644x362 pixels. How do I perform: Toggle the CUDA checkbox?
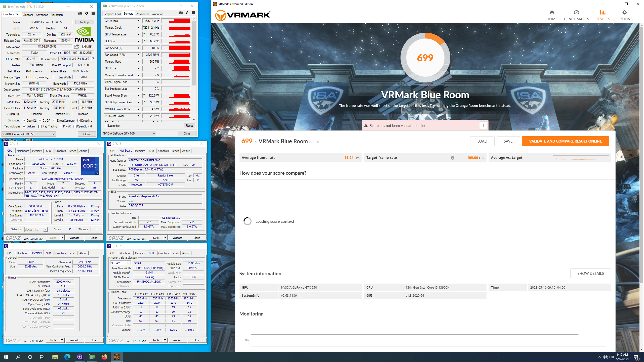pyautogui.click(x=40, y=121)
